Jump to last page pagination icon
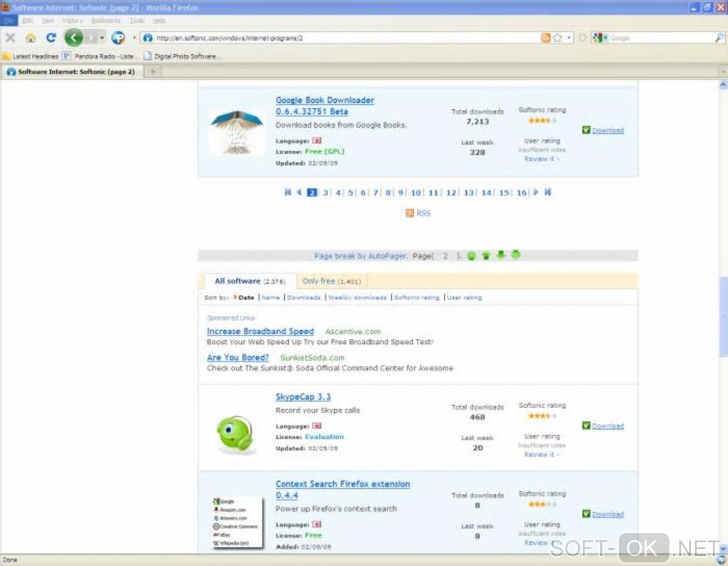Image resolution: width=728 pixels, height=566 pixels. click(548, 192)
